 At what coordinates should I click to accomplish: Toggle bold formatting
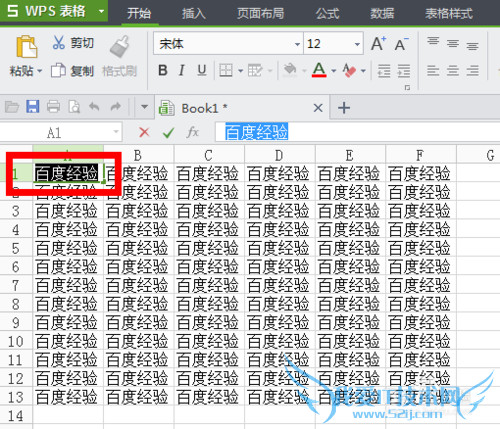(x=163, y=71)
